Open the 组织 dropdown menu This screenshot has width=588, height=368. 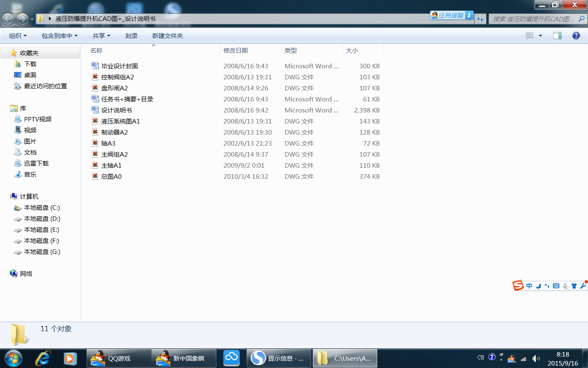[18, 36]
